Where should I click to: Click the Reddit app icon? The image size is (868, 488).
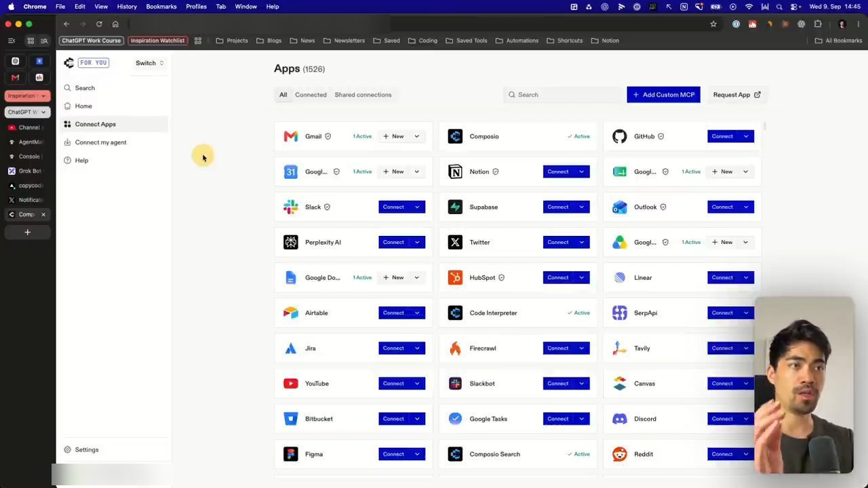(620, 454)
